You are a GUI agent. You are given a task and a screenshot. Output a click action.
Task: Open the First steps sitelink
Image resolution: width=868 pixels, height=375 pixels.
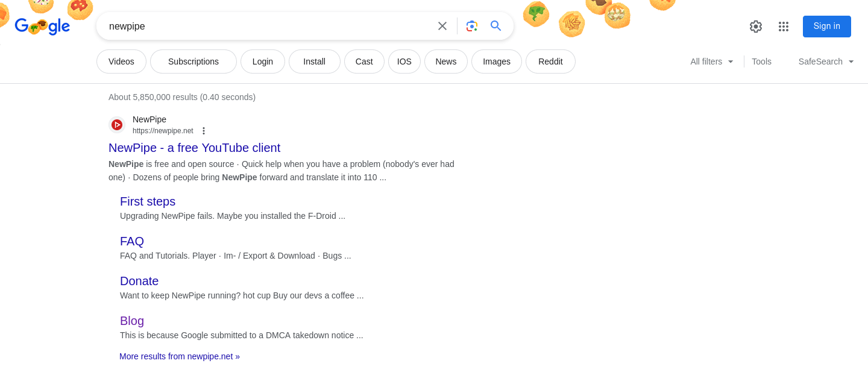[148, 201]
